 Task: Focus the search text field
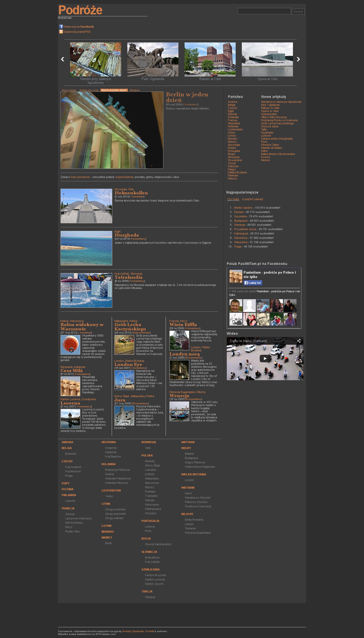pyautogui.click(x=264, y=11)
